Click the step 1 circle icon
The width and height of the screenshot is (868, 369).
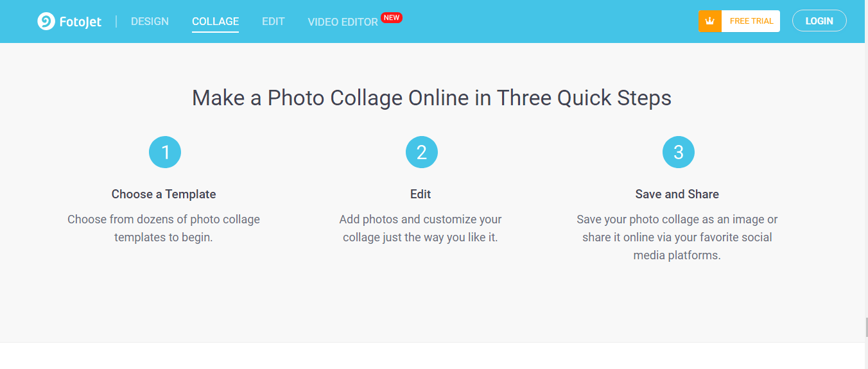click(165, 152)
